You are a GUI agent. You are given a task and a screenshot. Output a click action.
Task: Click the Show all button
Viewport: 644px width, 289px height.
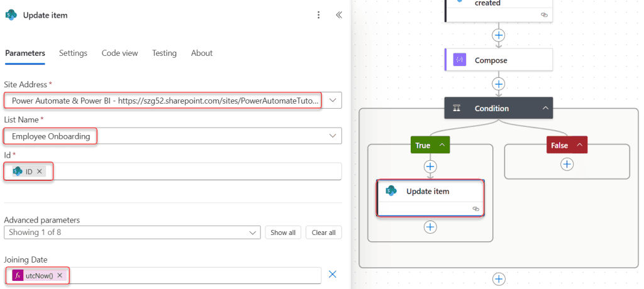283,232
